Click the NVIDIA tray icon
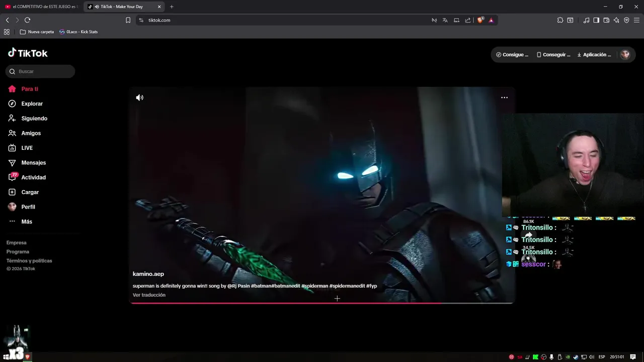Screen dimensions: 644x362 pos(568,357)
